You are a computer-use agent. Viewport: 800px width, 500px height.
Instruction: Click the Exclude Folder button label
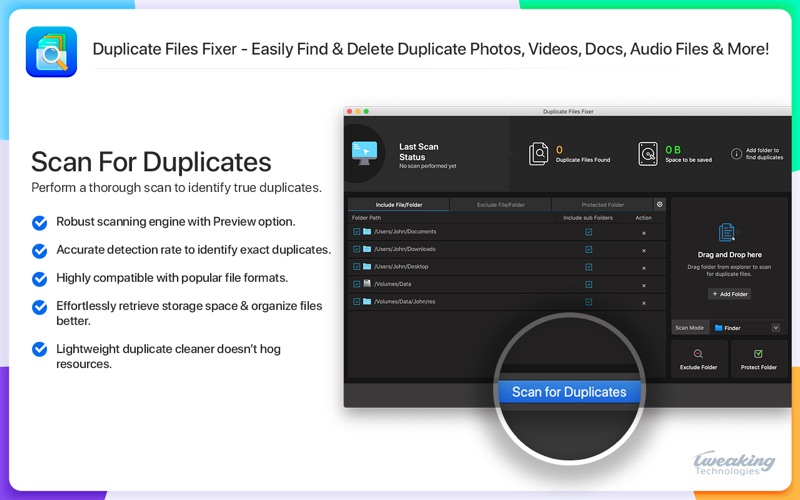click(698, 367)
